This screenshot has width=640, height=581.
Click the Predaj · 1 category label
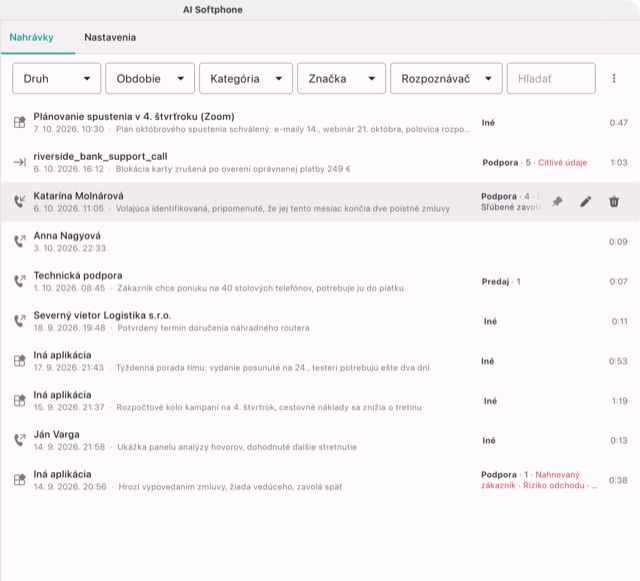point(501,282)
